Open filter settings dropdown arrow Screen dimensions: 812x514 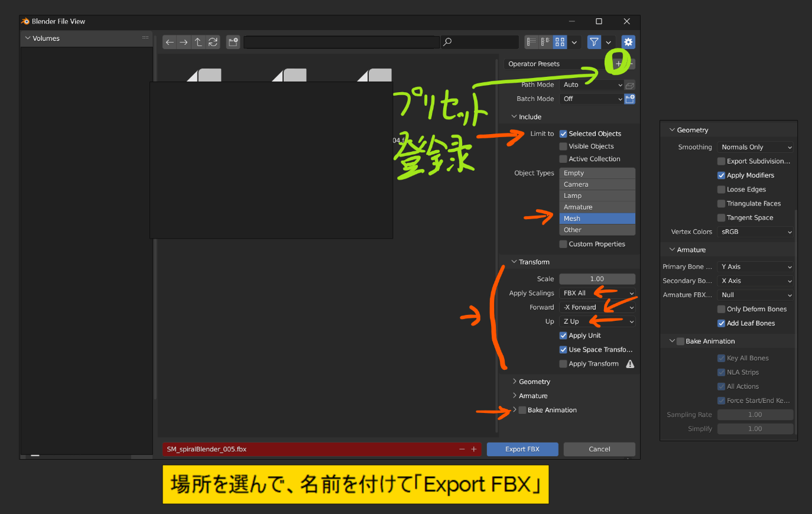[608, 42]
